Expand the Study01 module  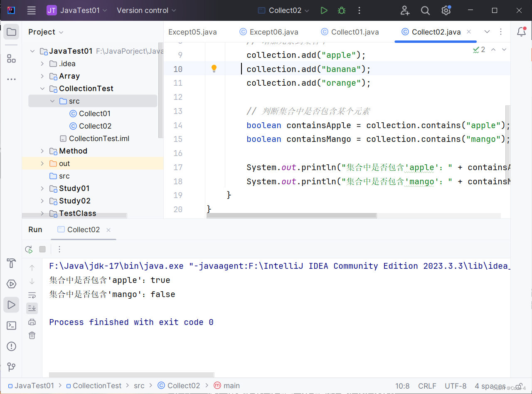pyautogui.click(x=42, y=188)
